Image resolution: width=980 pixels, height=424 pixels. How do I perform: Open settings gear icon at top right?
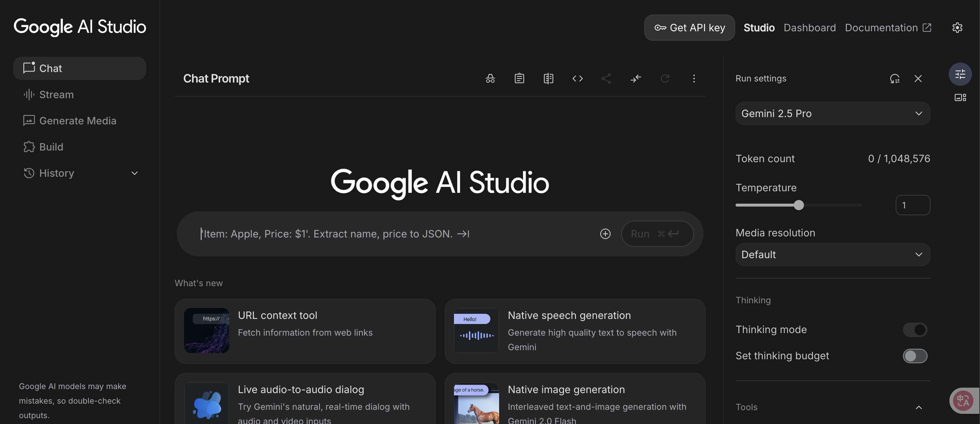[x=957, y=27]
